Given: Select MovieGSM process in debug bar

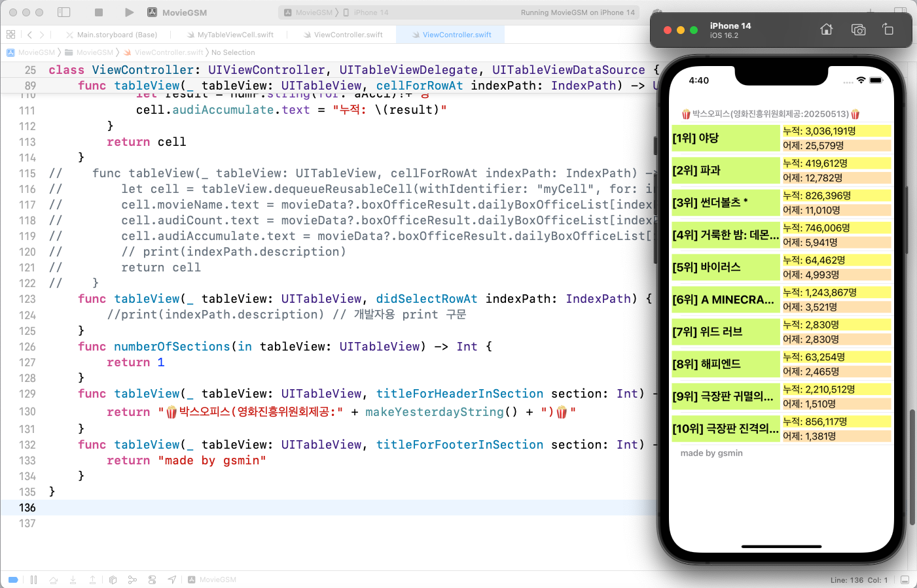Looking at the screenshot, I should 212,579.
